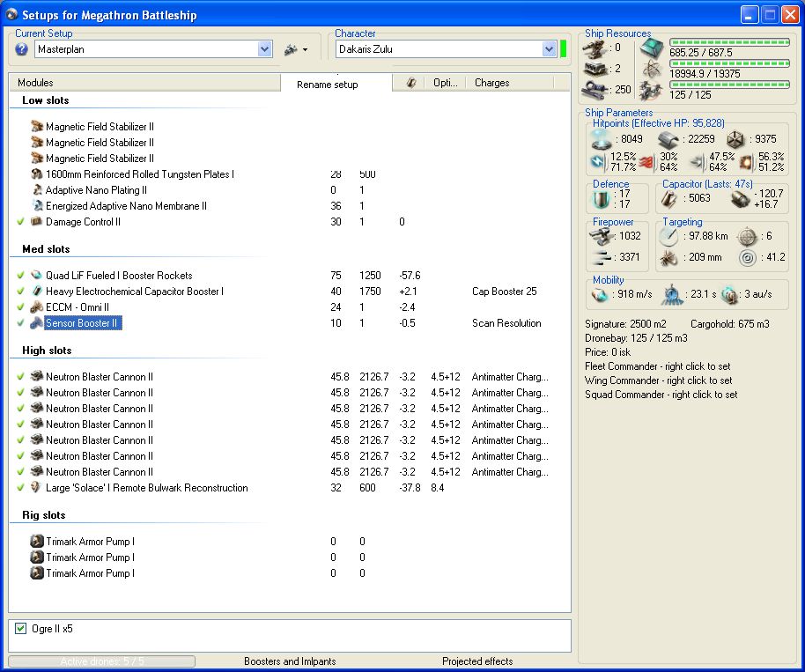
Task: Click the capacitor recharge icon near -120.7
Action: pyautogui.click(x=740, y=199)
